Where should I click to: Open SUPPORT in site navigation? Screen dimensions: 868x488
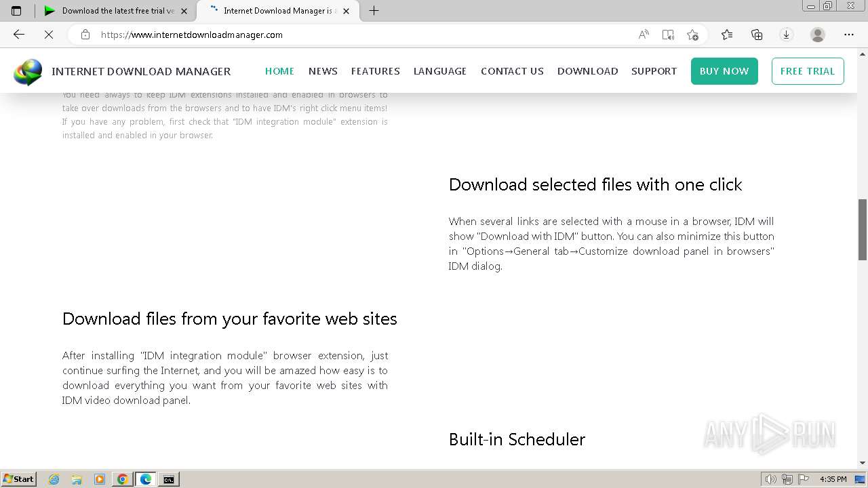click(x=654, y=71)
